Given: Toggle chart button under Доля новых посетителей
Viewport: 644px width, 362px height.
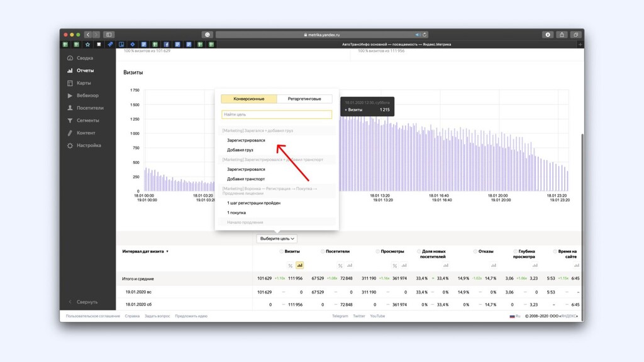Looking at the screenshot, I should pos(446,266).
